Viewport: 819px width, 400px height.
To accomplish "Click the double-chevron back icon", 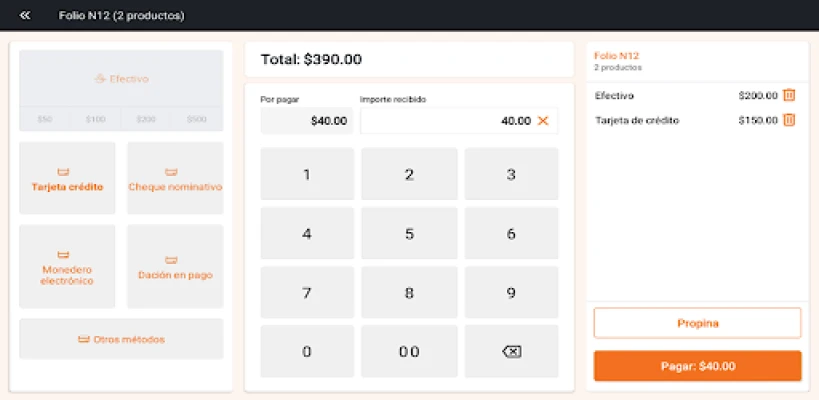I will tap(25, 15).
